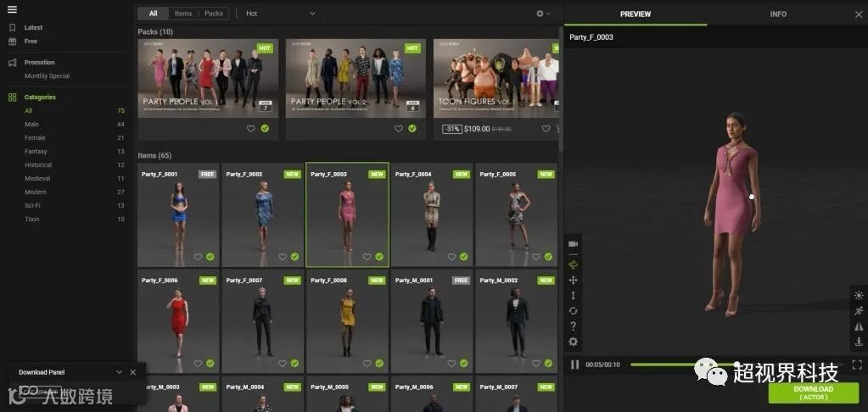Click the Latest bookmark icon in sidebar
Image resolution: width=868 pixels, height=412 pixels.
pyautogui.click(x=12, y=27)
